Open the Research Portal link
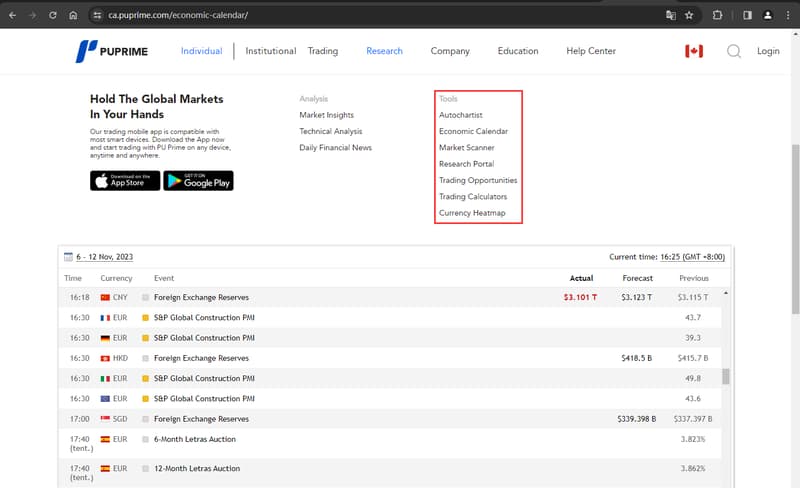The image size is (800, 488). (x=466, y=164)
